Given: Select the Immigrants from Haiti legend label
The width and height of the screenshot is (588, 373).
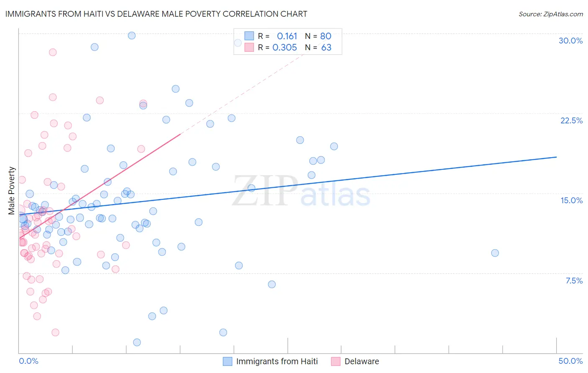Looking at the screenshot, I should point(277,361).
